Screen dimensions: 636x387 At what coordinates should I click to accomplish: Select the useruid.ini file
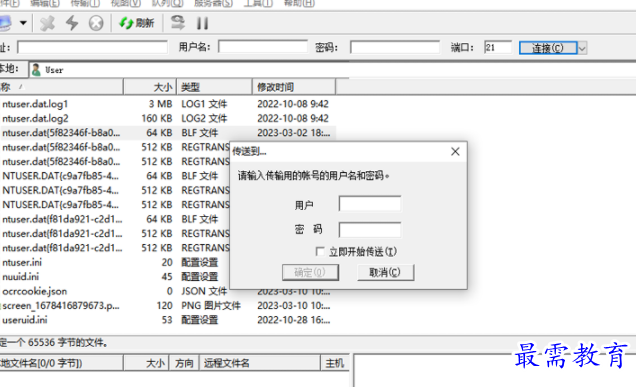(25, 320)
